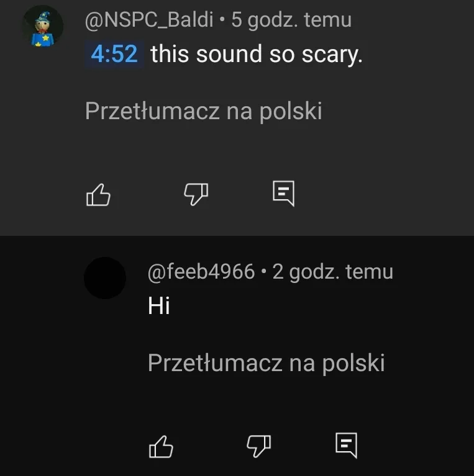
Task: Tap the "Hi" reply text
Action: coord(159,305)
